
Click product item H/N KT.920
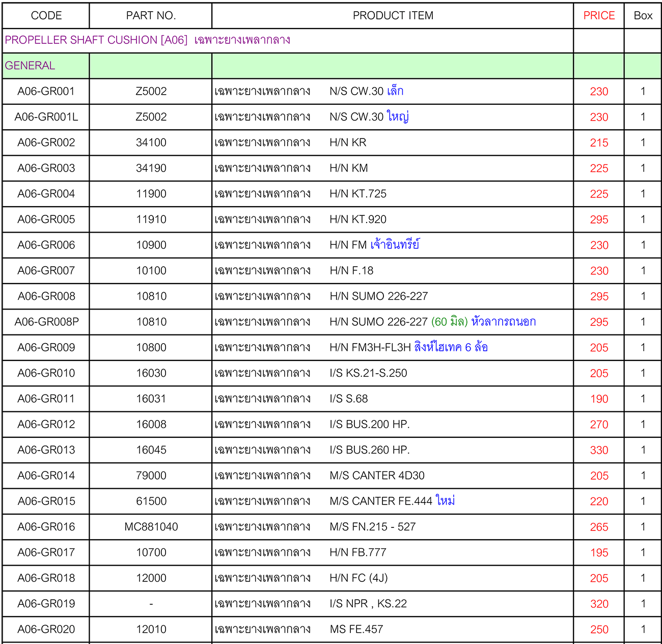click(x=358, y=219)
